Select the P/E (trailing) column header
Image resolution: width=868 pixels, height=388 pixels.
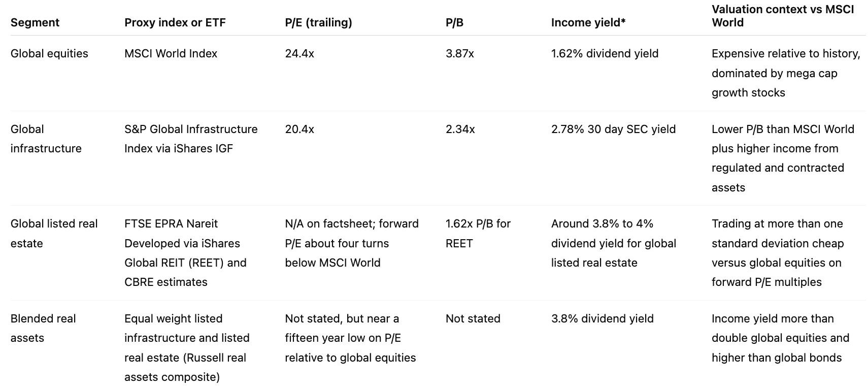click(318, 22)
